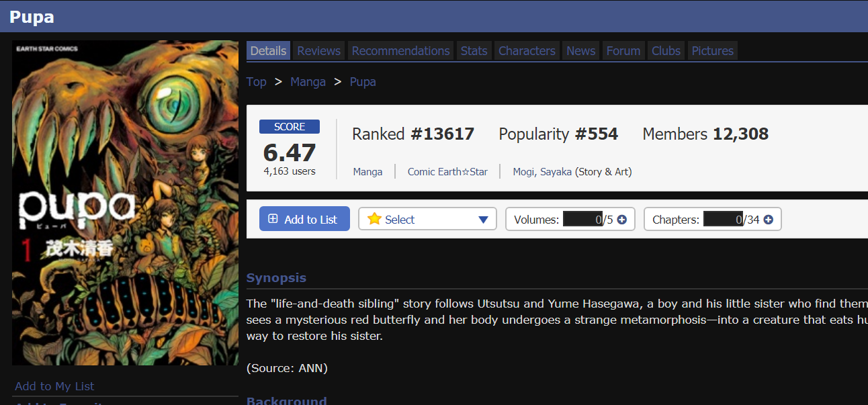View the Characters tab

527,50
